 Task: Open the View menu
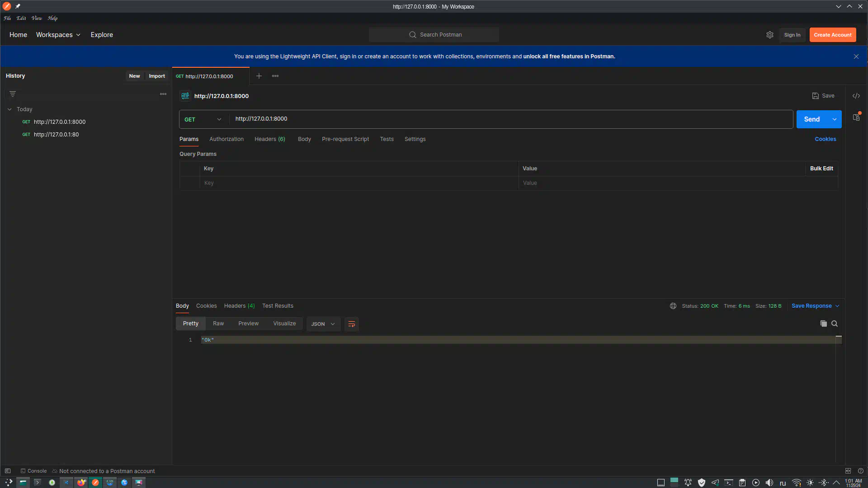(37, 18)
